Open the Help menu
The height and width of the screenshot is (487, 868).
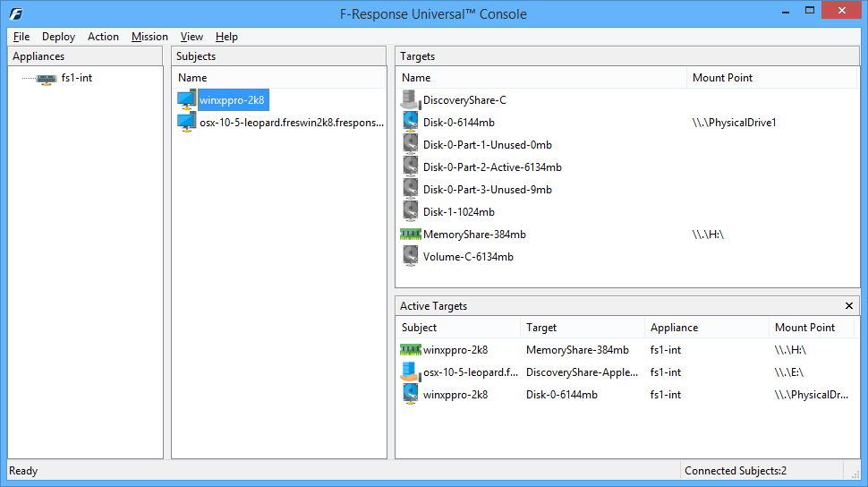[226, 37]
